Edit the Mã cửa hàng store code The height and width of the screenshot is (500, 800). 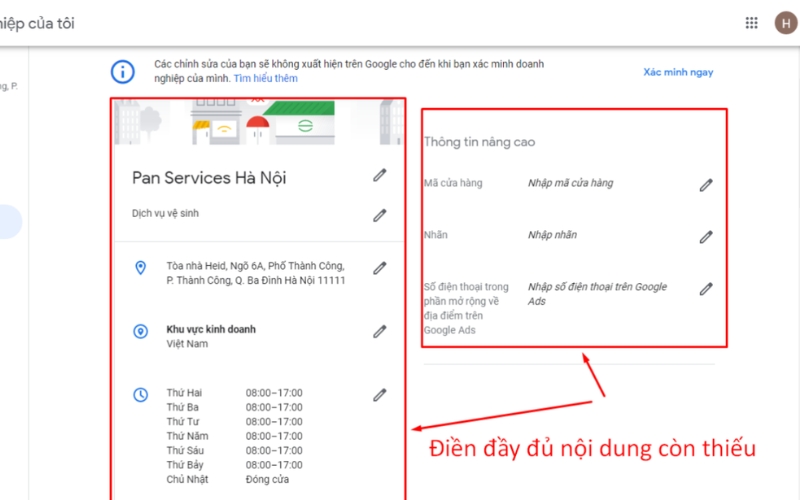click(x=706, y=185)
